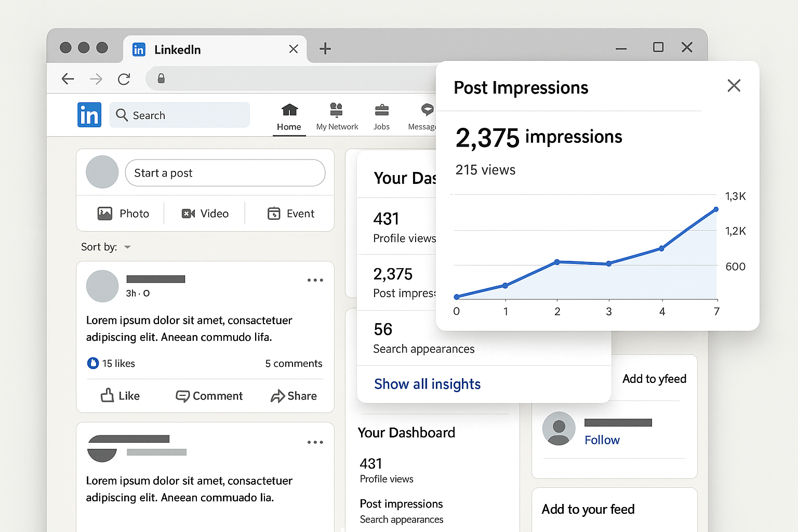The height and width of the screenshot is (532, 798).
Task: Click the browser back arrow
Action: click(x=68, y=79)
